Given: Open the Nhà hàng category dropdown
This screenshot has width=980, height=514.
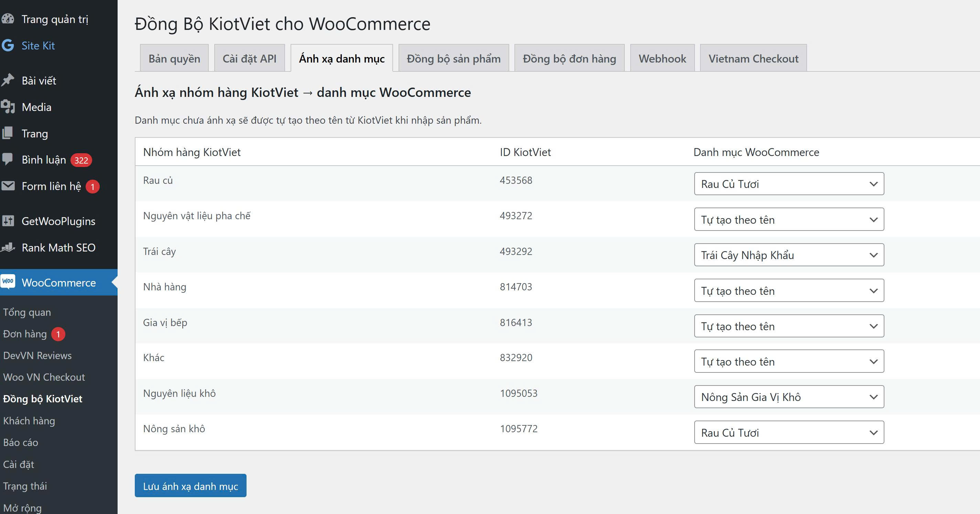Looking at the screenshot, I should pyautogui.click(x=789, y=290).
